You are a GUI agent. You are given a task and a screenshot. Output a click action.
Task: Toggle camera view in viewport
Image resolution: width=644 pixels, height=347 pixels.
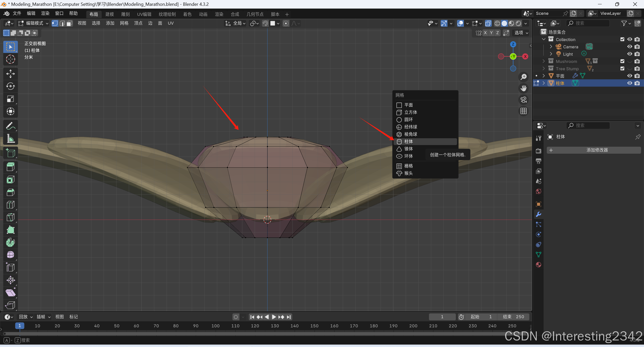(524, 100)
